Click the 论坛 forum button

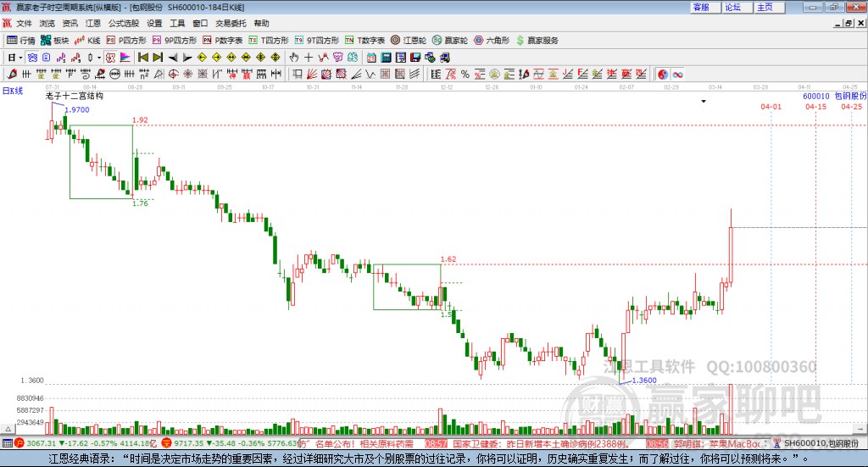737,7
